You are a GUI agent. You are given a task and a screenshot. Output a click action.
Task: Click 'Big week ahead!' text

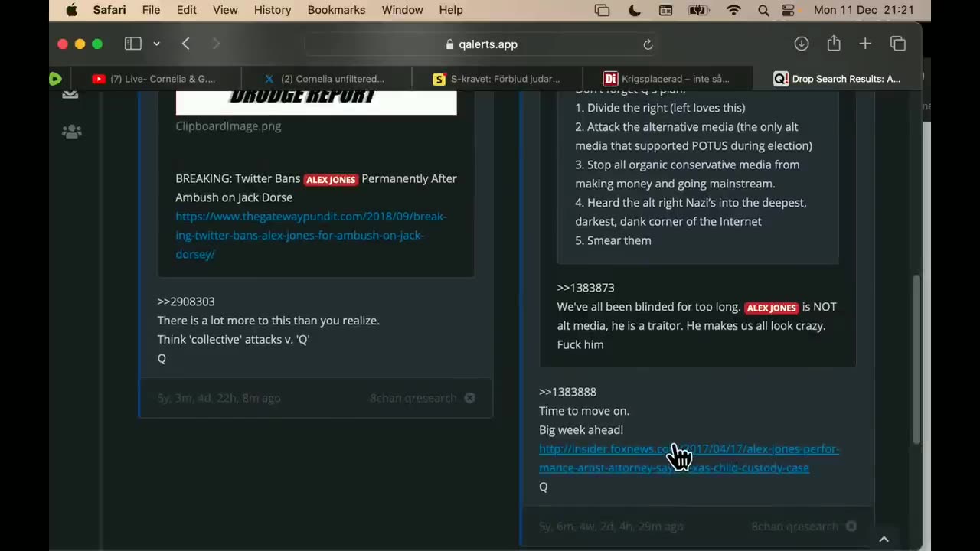coord(581,430)
